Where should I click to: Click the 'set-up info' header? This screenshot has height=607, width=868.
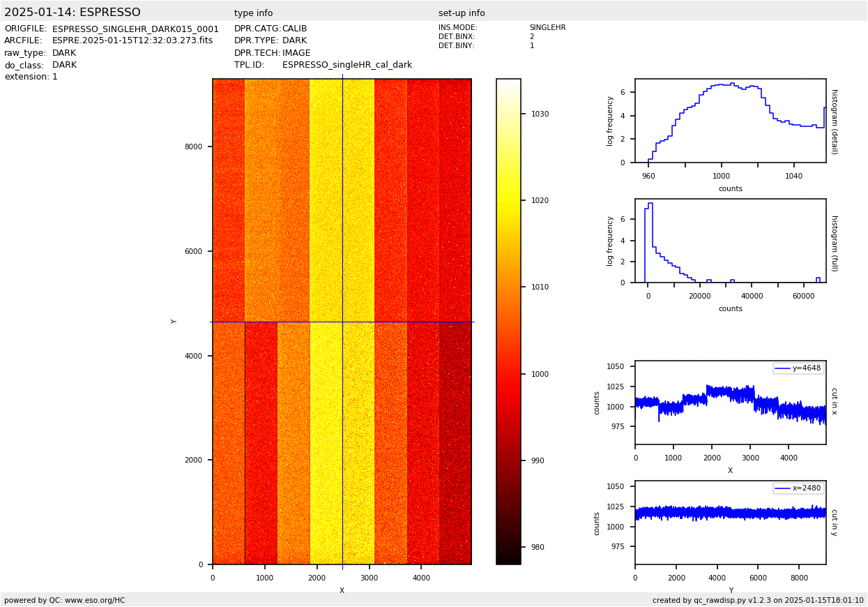462,13
